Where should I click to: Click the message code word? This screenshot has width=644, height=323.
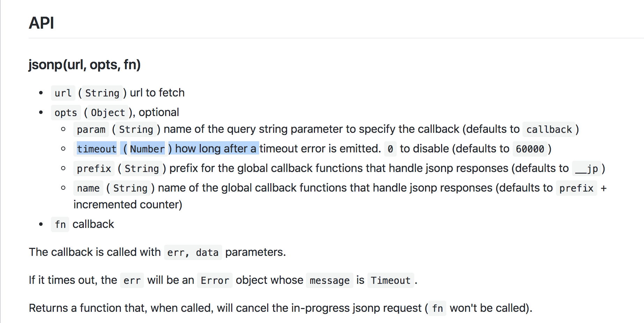(330, 280)
